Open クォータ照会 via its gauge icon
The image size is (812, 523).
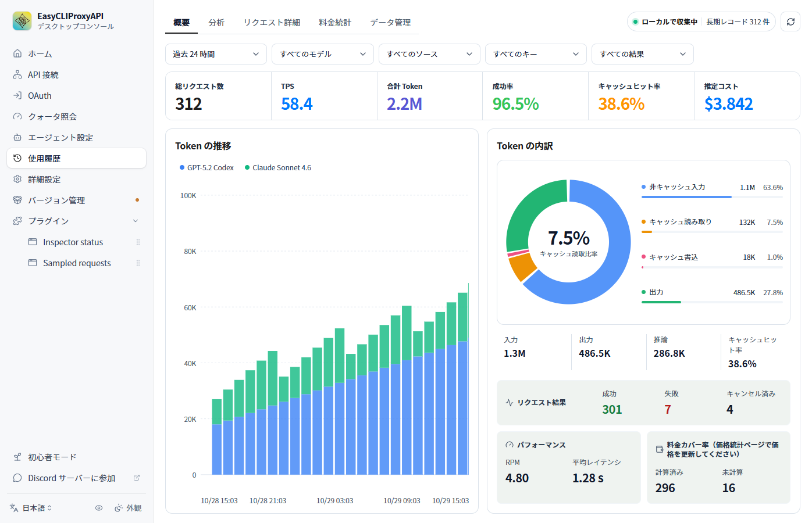pos(17,116)
